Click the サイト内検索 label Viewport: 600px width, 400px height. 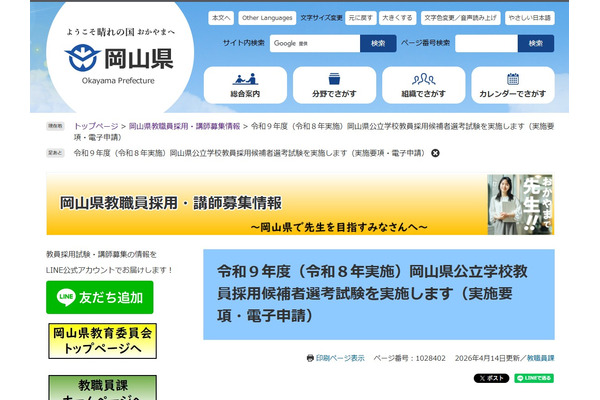click(x=244, y=43)
